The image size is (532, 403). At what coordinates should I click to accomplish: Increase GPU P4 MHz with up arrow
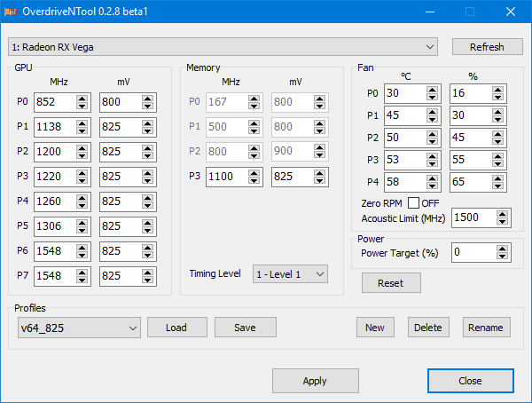[x=82, y=198]
